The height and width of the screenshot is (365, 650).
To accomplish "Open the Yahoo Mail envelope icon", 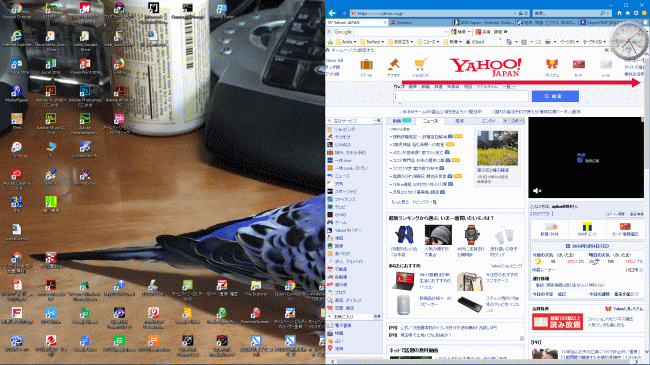I will click(x=606, y=67).
